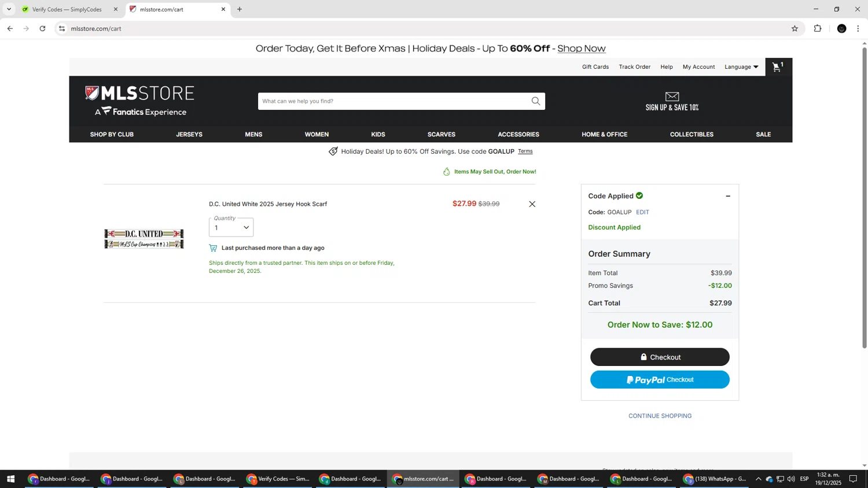Viewport: 868px width, 488px height.
Task: Remove D.C. United scarf with X
Action: (x=532, y=204)
